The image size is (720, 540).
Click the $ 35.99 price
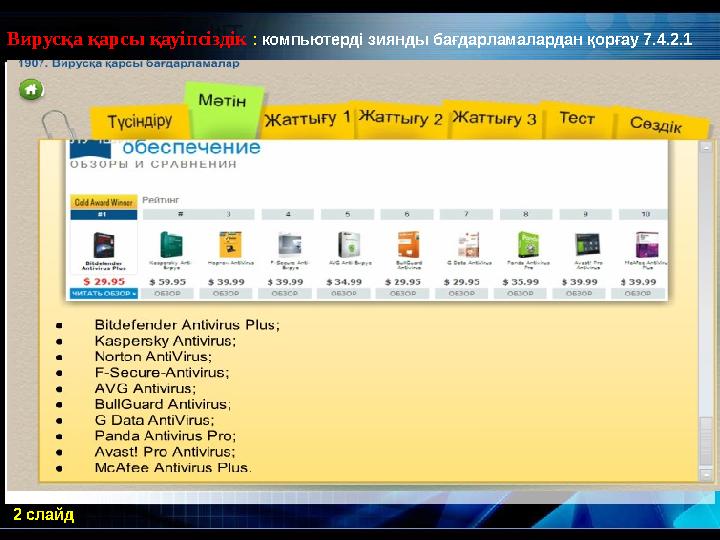coord(520,282)
